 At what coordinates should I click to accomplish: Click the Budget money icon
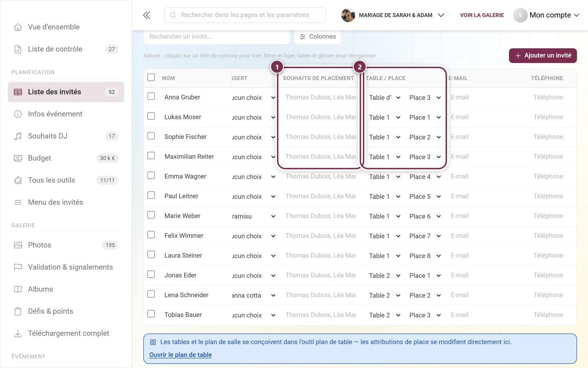(x=18, y=158)
